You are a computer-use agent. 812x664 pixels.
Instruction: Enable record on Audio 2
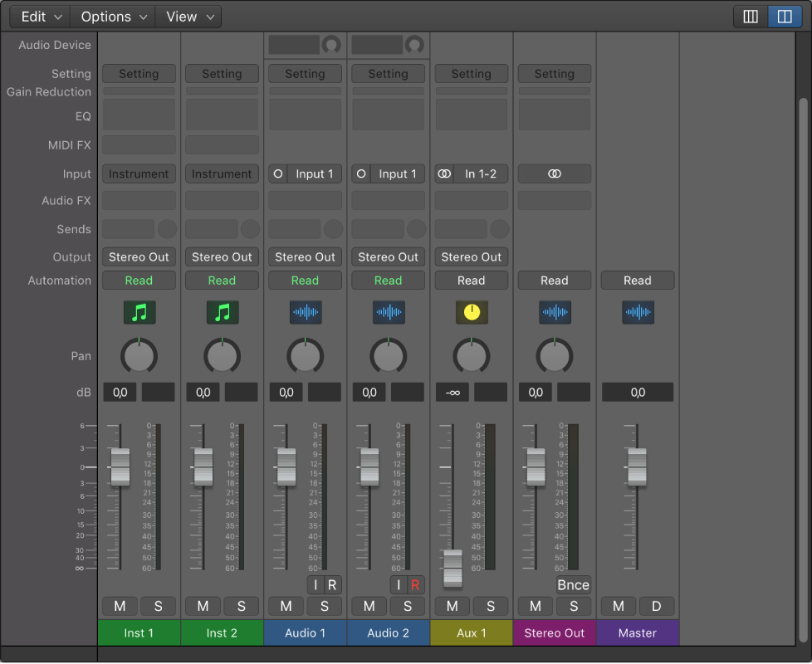click(414, 585)
